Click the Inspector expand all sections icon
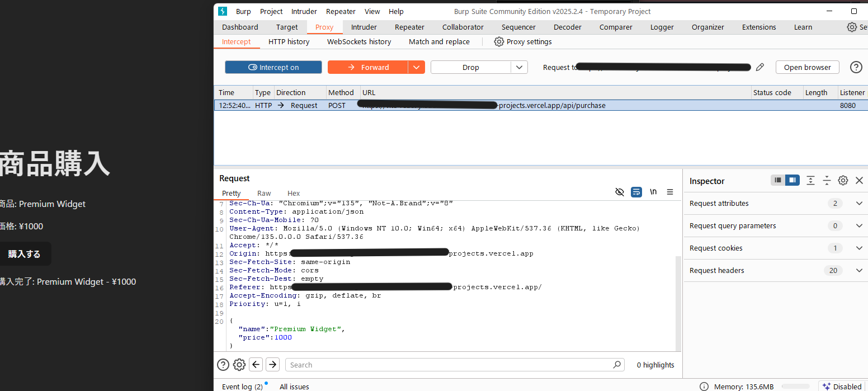Screen dimensions: 868x391 click(x=810, y=180)
